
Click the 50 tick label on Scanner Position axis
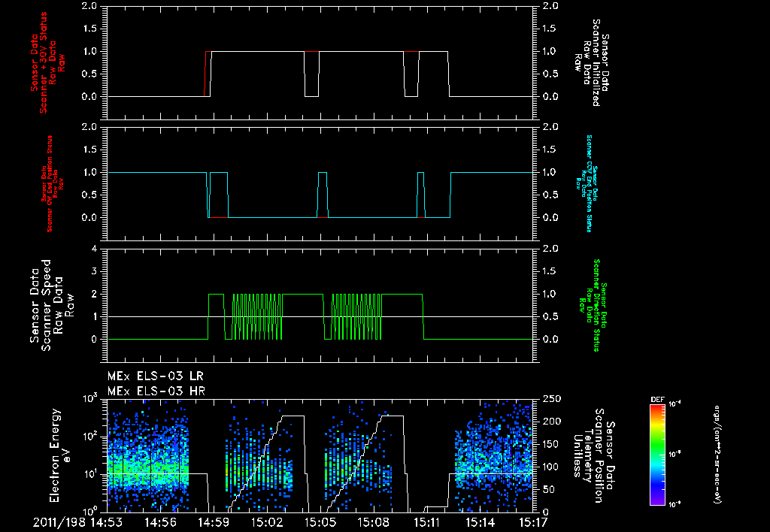[547, 489]
